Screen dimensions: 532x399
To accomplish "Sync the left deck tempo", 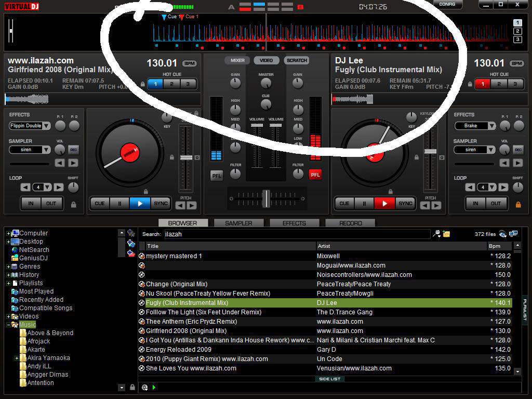I will (x=161, y=204).
